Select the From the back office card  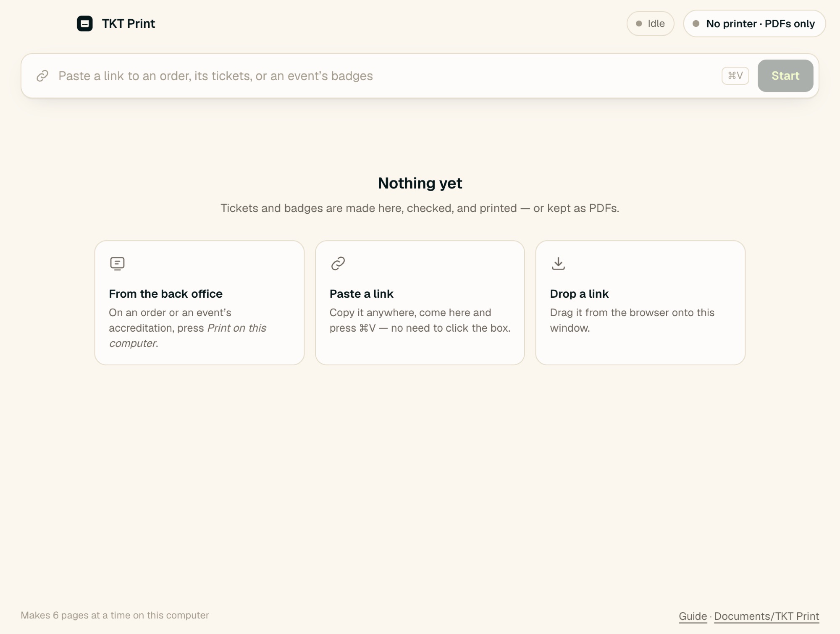click(199, 303)
